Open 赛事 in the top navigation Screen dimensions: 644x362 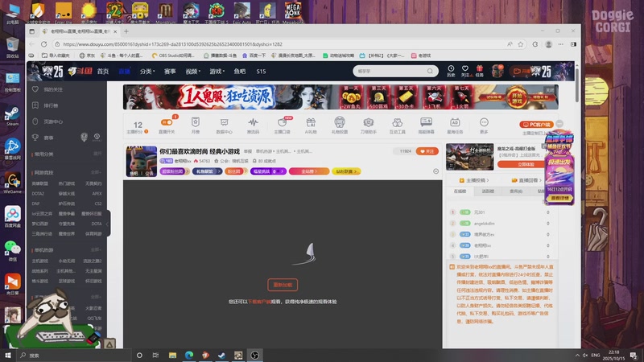coord(170,71)
